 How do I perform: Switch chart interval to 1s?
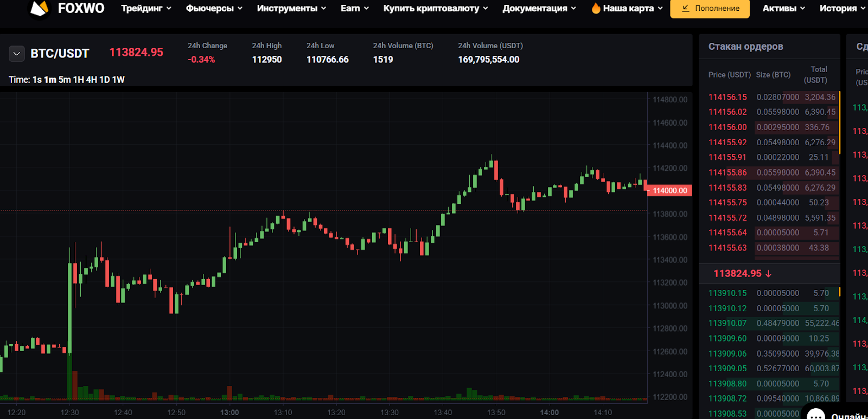pos(37,80)
